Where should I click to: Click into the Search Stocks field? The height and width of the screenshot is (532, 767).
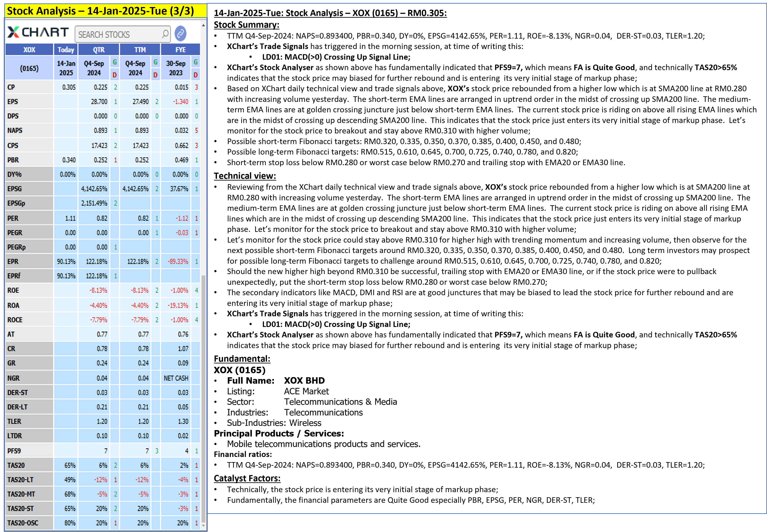click(x=118, y=34)
